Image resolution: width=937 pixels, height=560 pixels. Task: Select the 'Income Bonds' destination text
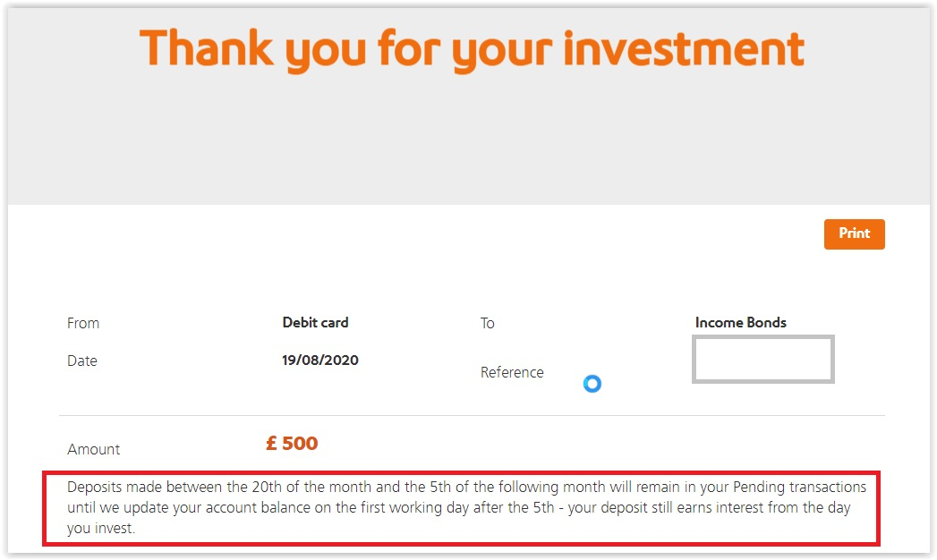coord(740,322)
